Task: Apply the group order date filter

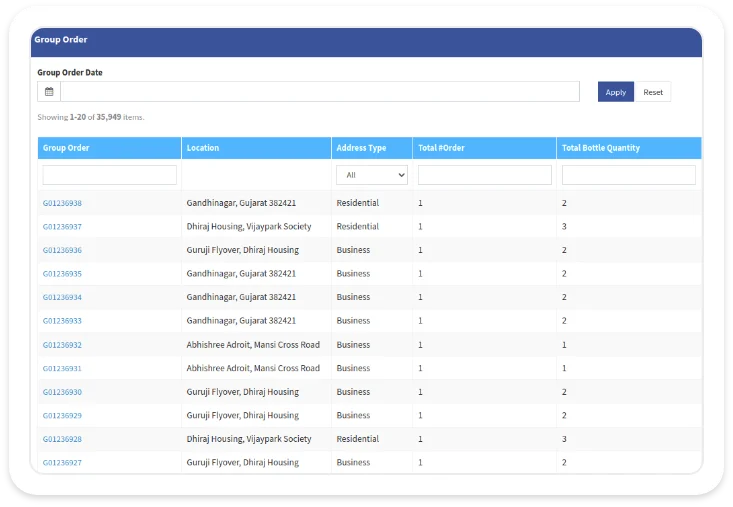Action: [616, 92]
